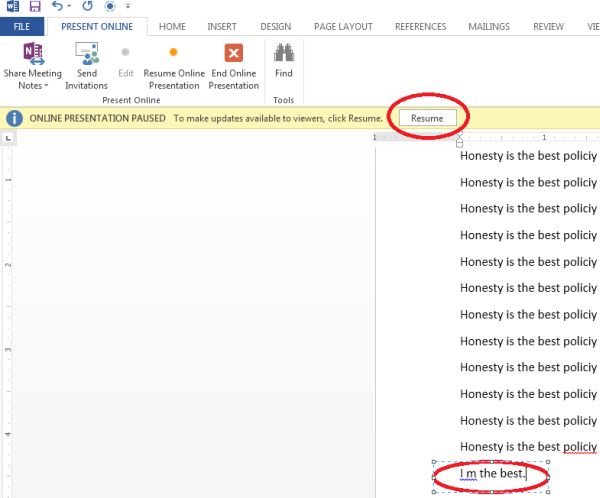Click the Send Invitations icon

(87, 53)
